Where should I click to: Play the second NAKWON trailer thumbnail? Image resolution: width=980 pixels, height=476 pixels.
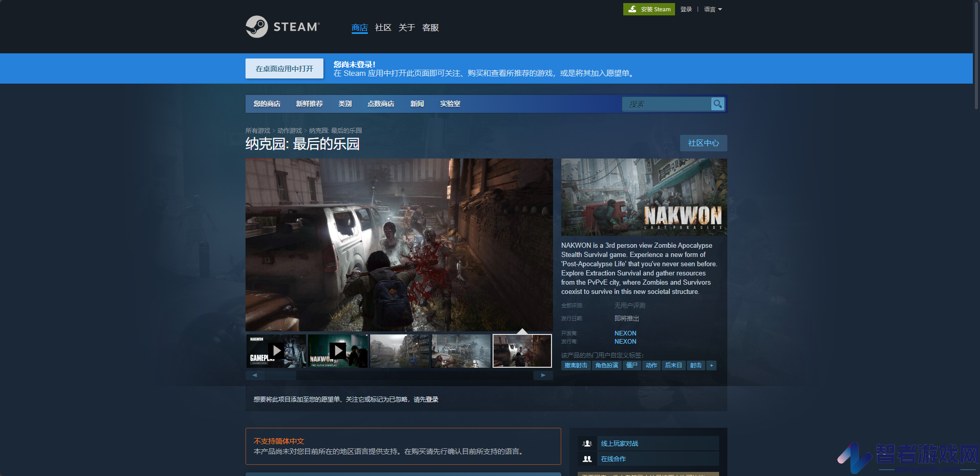pos(338,351)
